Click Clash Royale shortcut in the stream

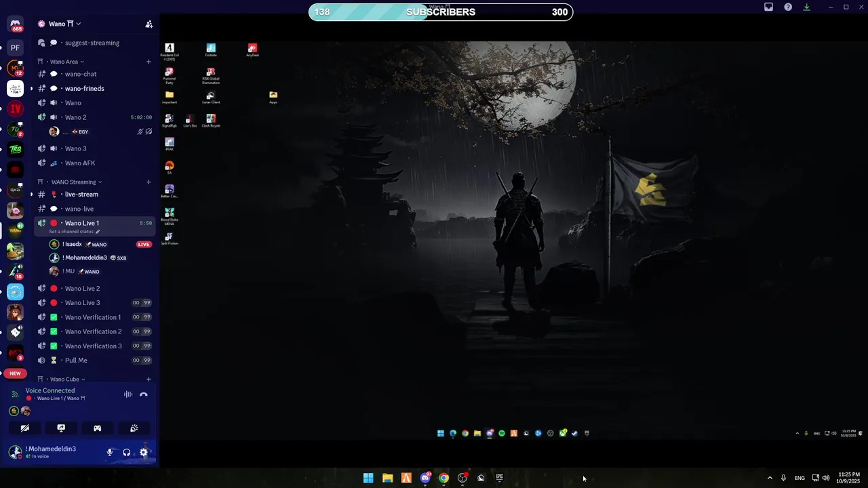[x=211, y=121]
